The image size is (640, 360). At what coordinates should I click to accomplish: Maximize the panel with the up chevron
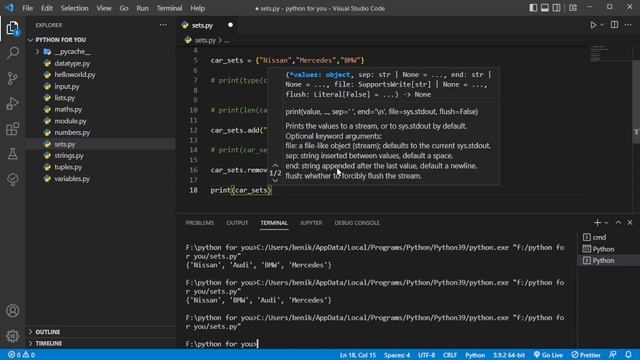pyautogui.click(x=618, y=222)
